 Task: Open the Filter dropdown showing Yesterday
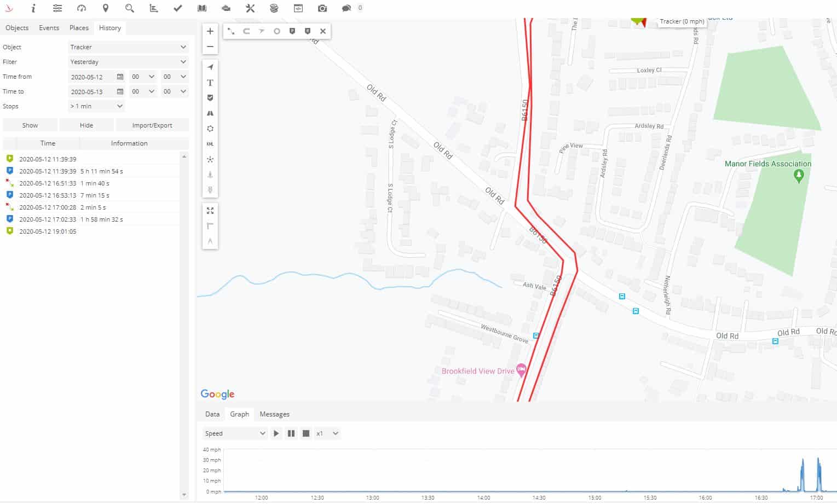128,61
